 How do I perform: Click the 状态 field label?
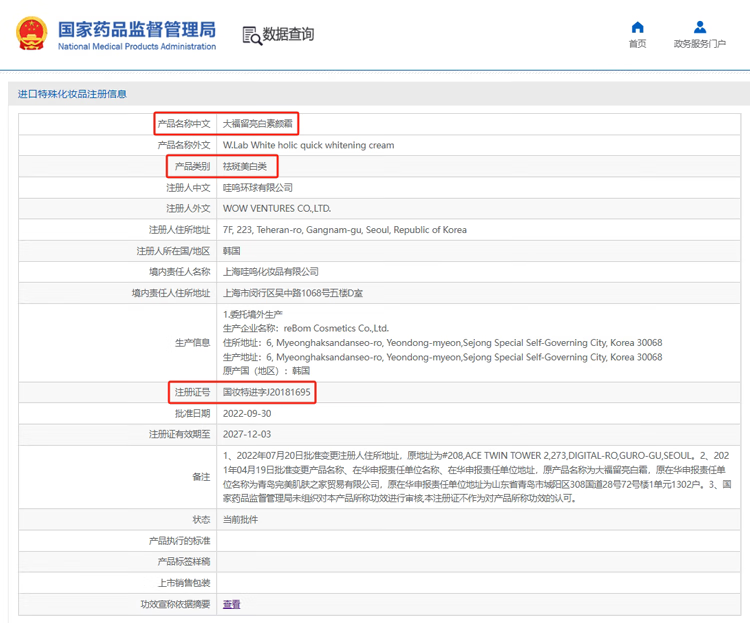[201, 520]
